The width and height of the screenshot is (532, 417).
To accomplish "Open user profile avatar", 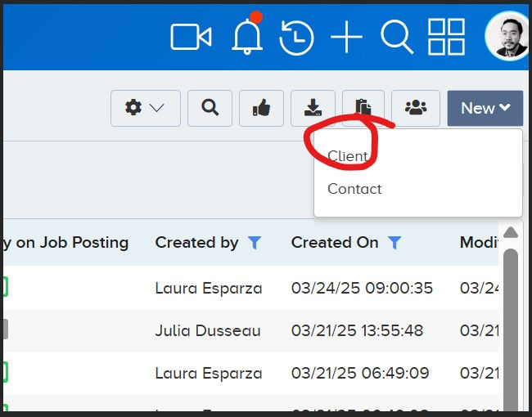I will coord(508,37).
